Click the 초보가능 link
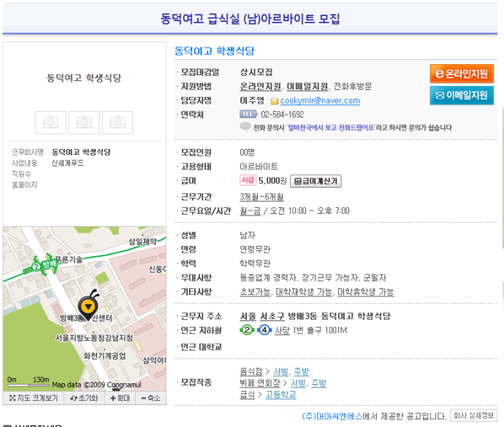 255,292
